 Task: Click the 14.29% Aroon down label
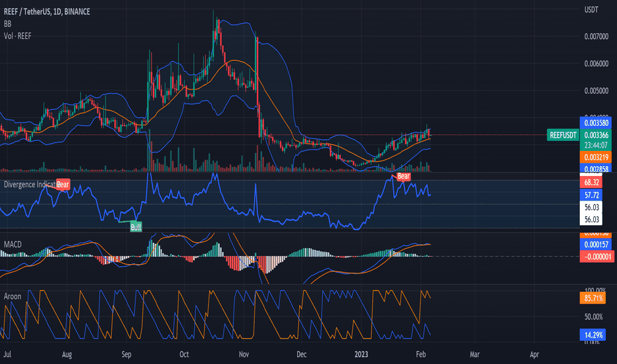click(593, 335)
